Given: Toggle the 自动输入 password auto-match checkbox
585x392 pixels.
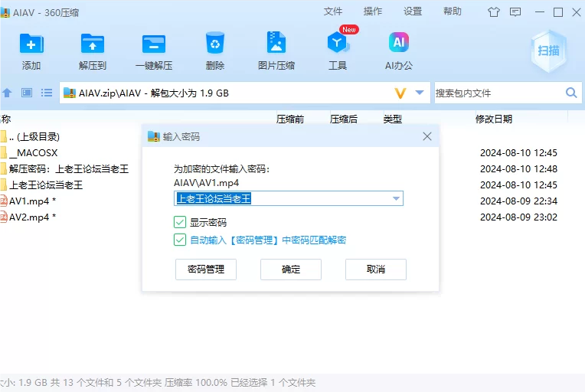Looking at the screenshot, I should click(180, 240).
